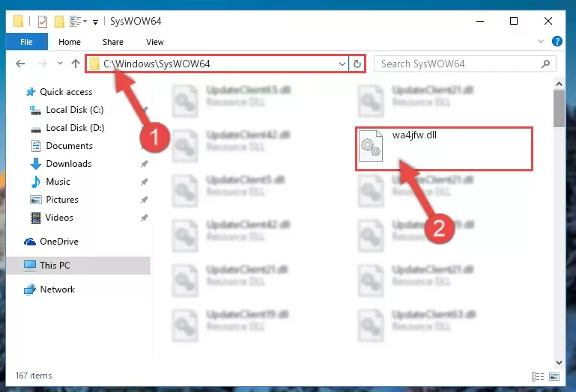Click the folder icon in the address bar
Image resolution: width=576 pixels, height=392 pixels.
click(94, 64)
